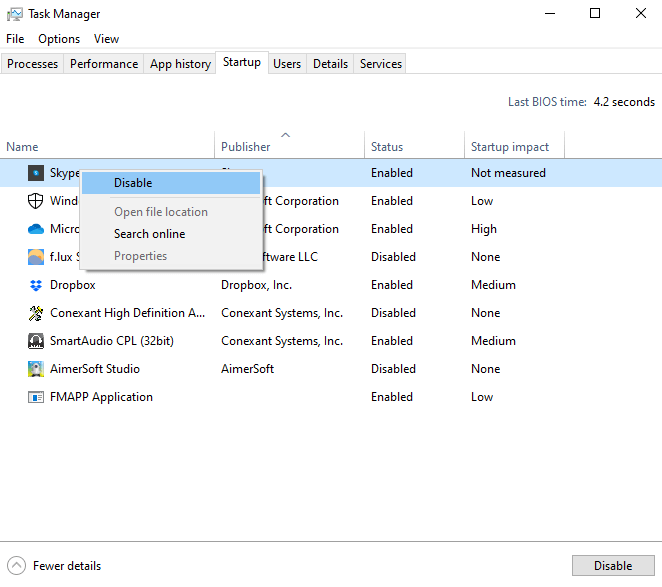Screen dimensions: 662x587
Task: Click the Skype app icon in the list
Action: click(36, 173)
